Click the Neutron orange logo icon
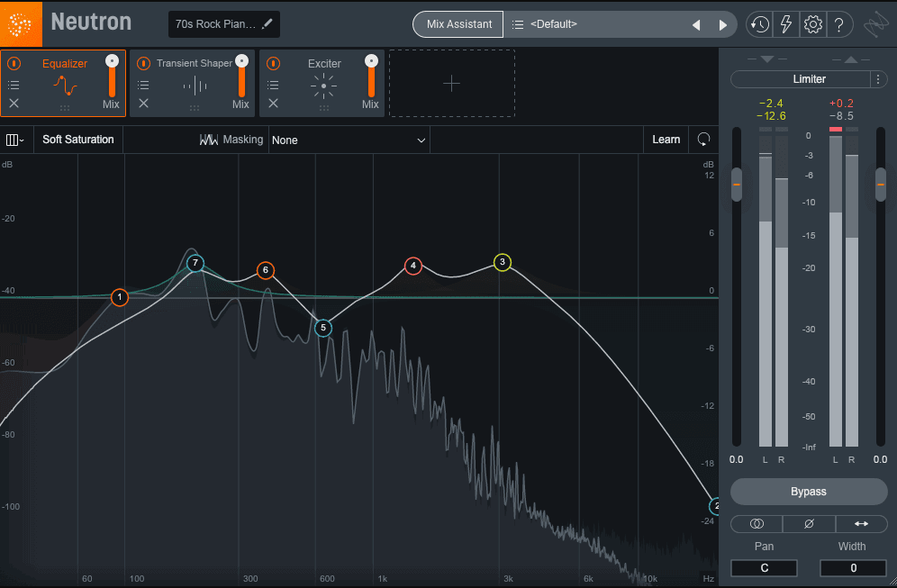 click(21, 24)
